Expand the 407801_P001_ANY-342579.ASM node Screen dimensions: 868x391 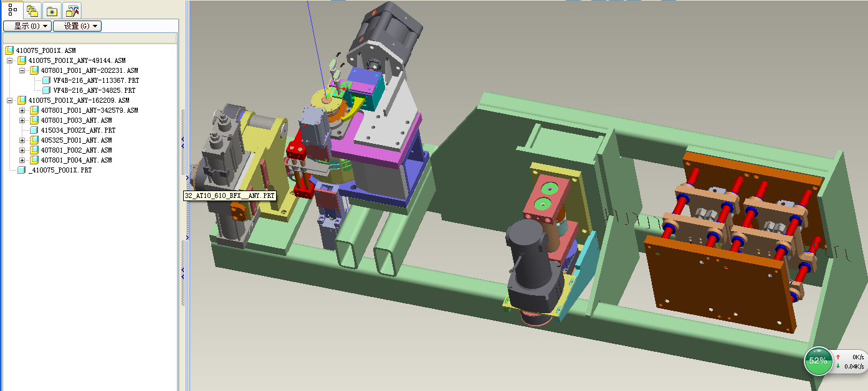click(22, 110)
